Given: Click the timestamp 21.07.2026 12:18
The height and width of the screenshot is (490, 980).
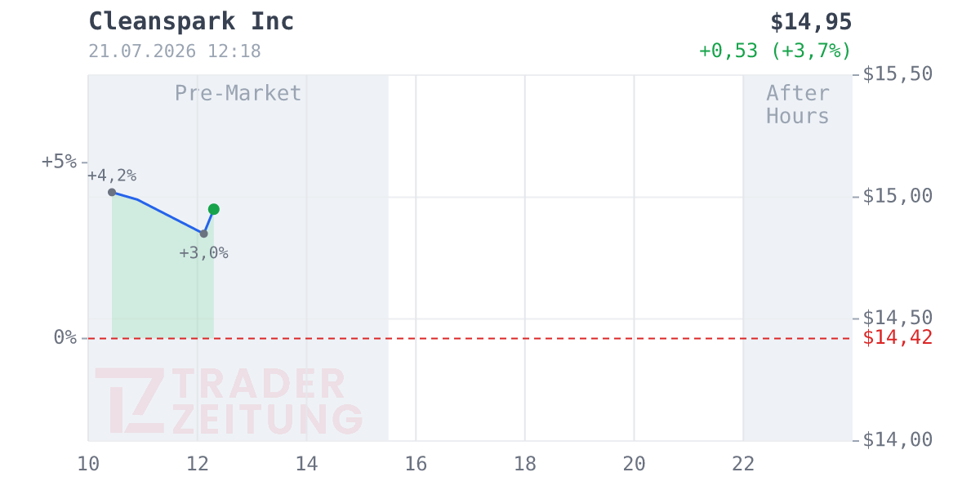Looking at the screenshot, I should click(175, 51).
